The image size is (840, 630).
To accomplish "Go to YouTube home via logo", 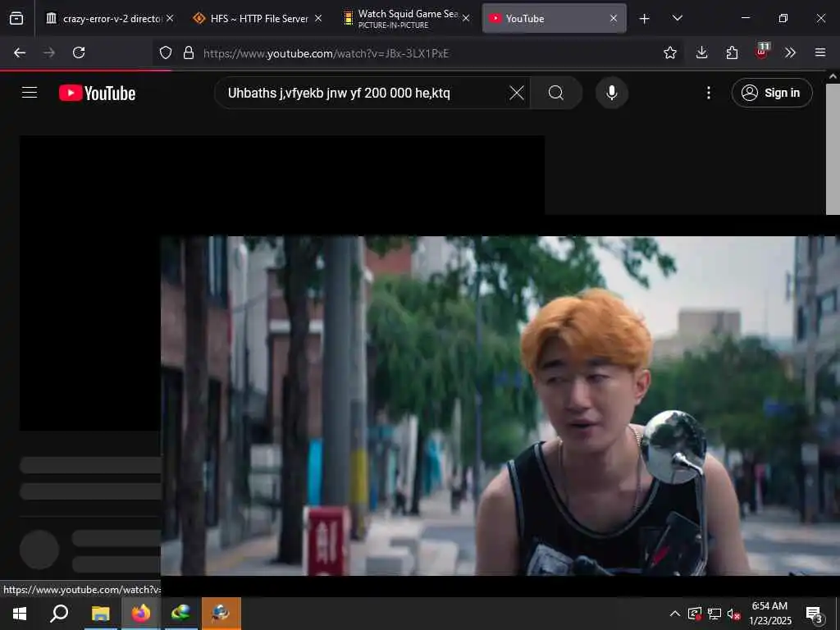I will tap(97, 94).
